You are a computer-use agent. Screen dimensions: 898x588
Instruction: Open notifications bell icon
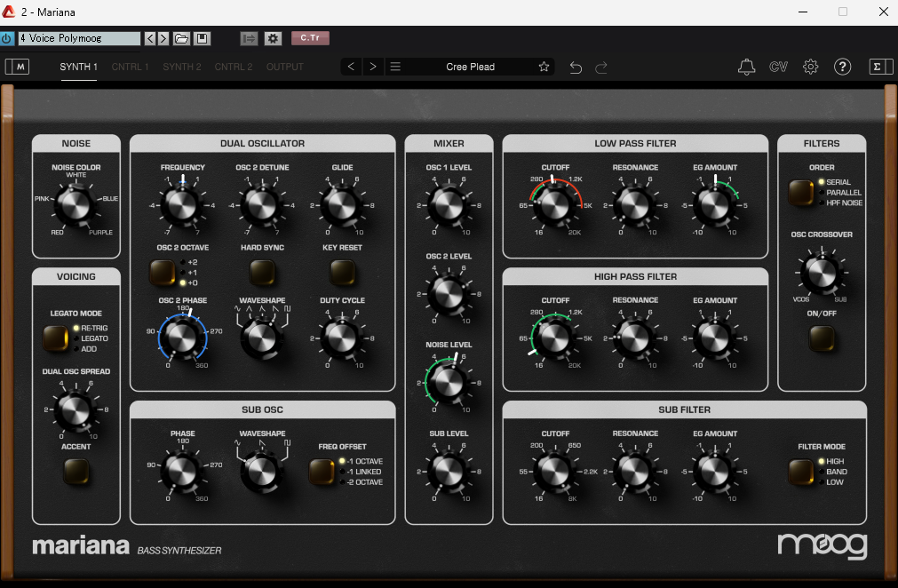(746, 67)
